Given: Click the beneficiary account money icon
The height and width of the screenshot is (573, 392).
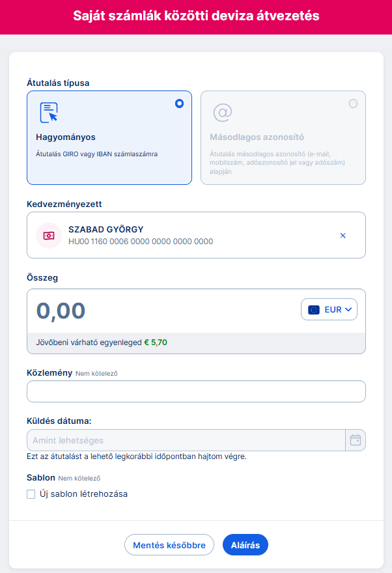Looking at the screenshot, I should click(x=49, y=235).
